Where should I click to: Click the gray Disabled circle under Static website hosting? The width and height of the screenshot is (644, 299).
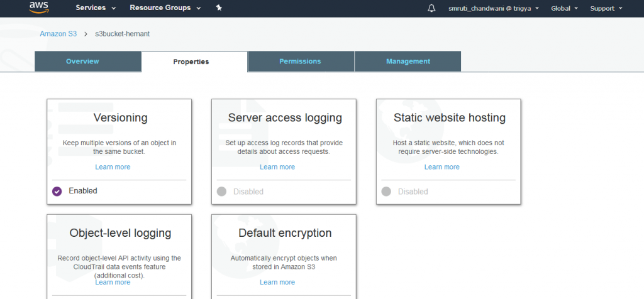coord(386,191)
